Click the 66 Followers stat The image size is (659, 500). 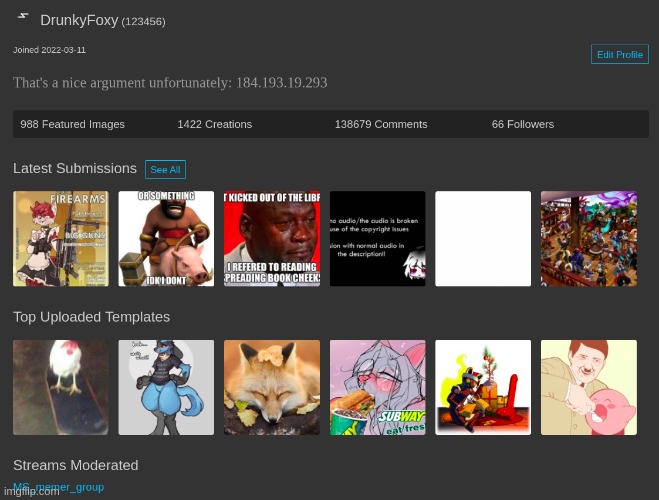click(x=523, y=124)
